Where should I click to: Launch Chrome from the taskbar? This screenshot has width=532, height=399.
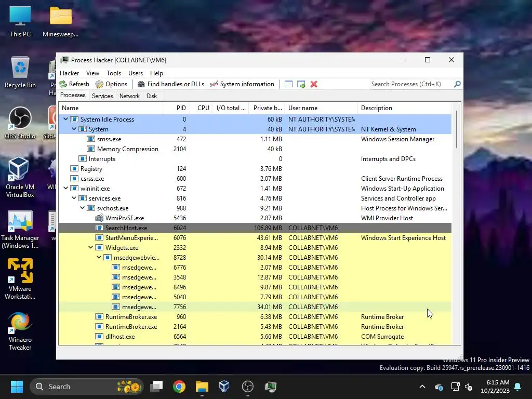(x=179, y=387)
